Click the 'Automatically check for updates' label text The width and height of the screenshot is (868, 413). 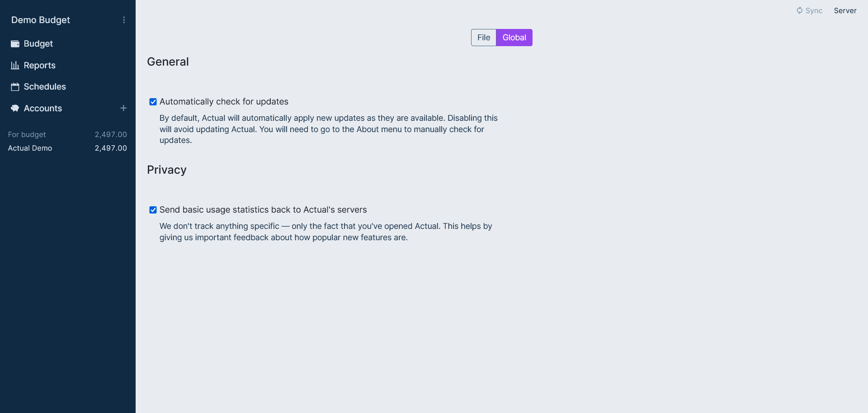[x=224, y=102]
